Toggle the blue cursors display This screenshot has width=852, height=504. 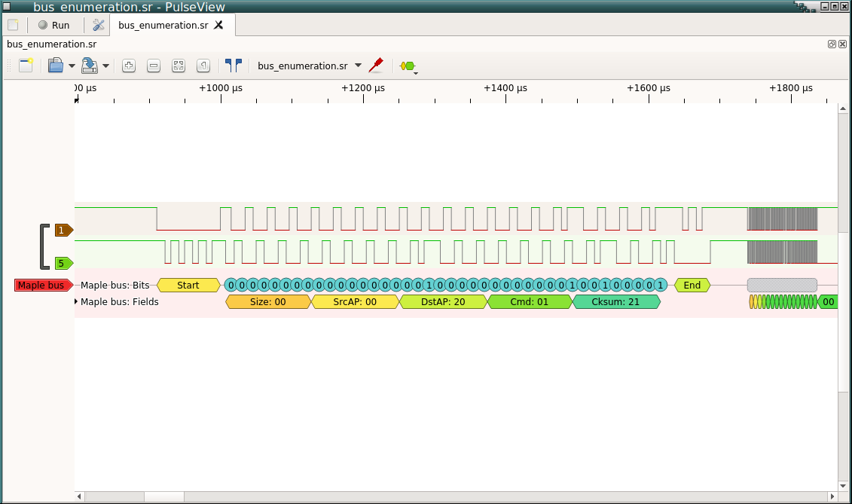pyautogui.click(x=233, y=66)
